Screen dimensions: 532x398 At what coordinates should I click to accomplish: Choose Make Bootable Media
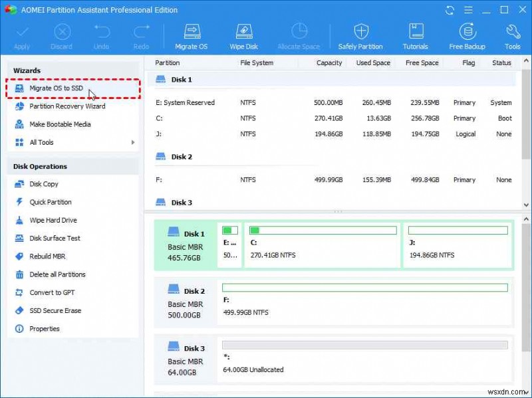tap(60, 124)
